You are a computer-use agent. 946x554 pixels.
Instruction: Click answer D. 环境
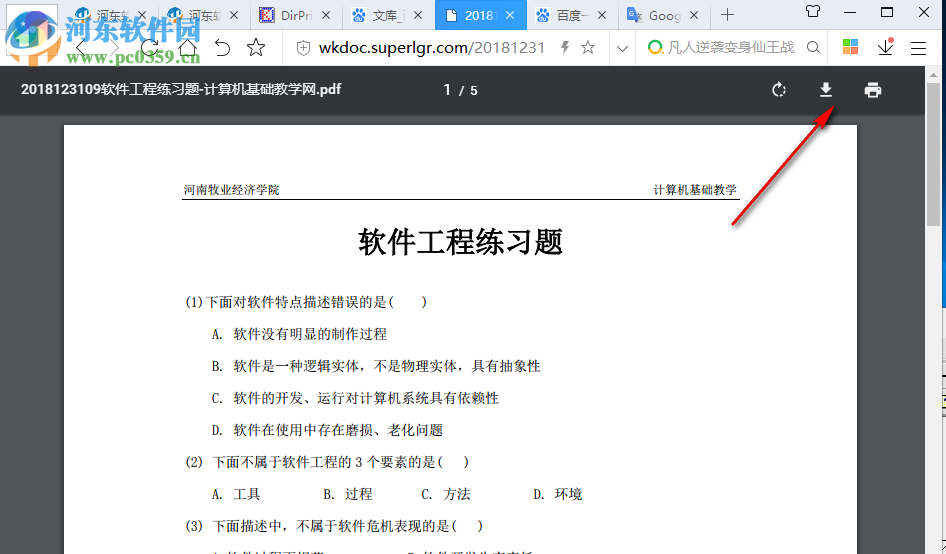tap(557, 494)
